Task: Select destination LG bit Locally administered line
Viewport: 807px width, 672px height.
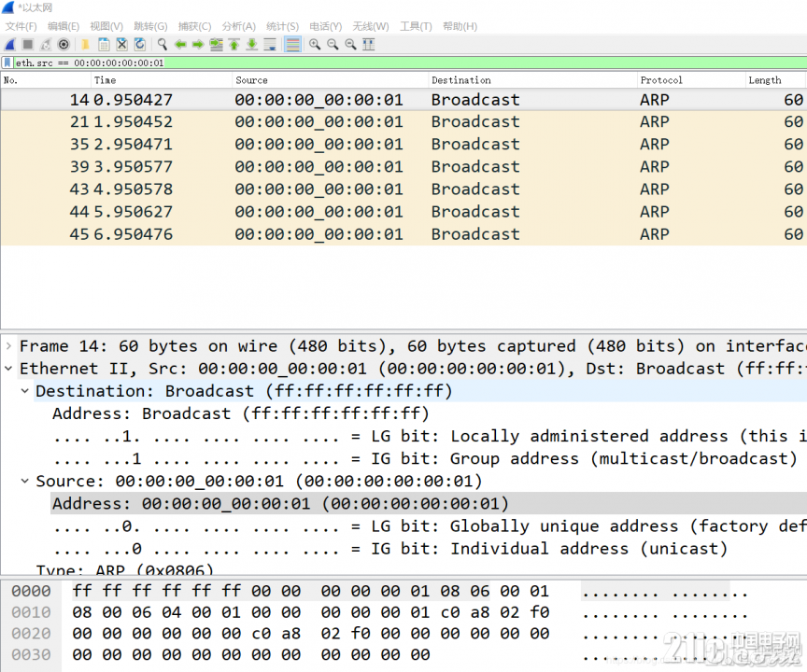Action: (430, 437)
